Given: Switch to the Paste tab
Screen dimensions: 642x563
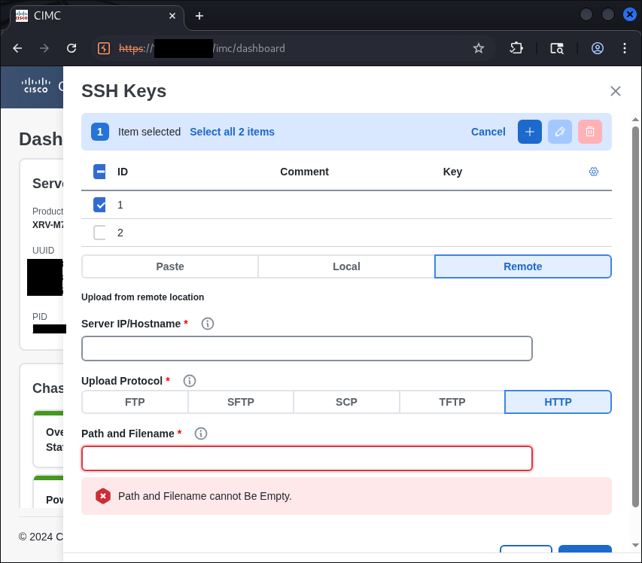Looking at the screenshot, I should [170, 267].
